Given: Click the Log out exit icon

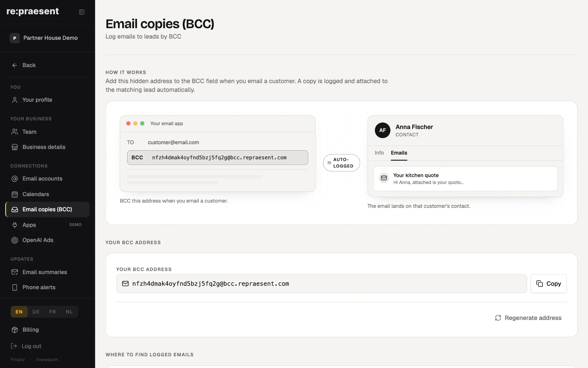Looking at the screenshot, I should (x=14, y=346).
